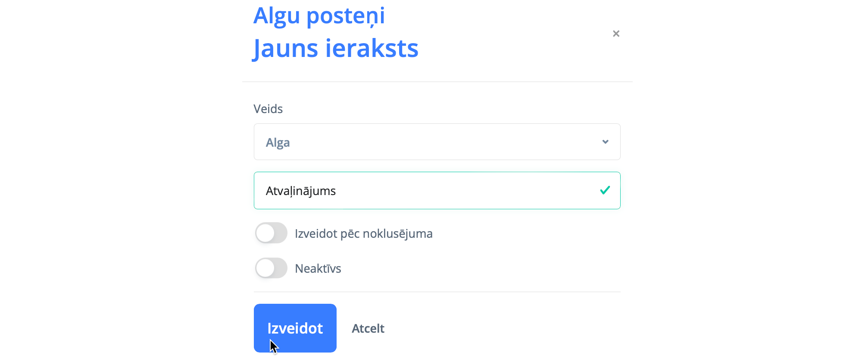
Task: Cancel with the Atcelt button
Action: tap(368, 328)
